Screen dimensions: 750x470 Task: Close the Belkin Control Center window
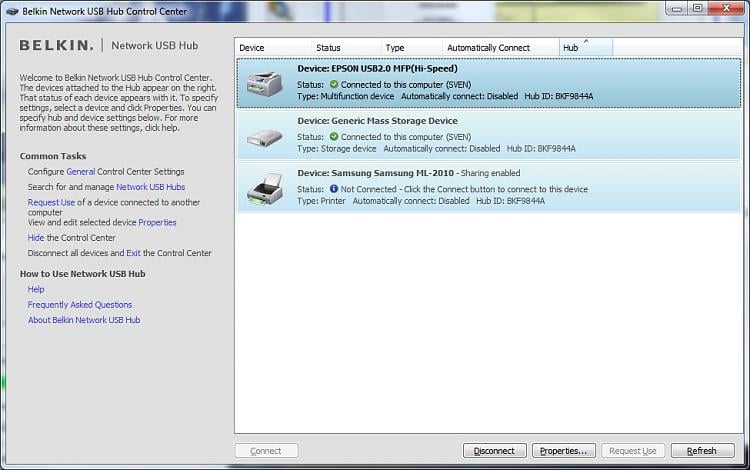tap(726, 8)
